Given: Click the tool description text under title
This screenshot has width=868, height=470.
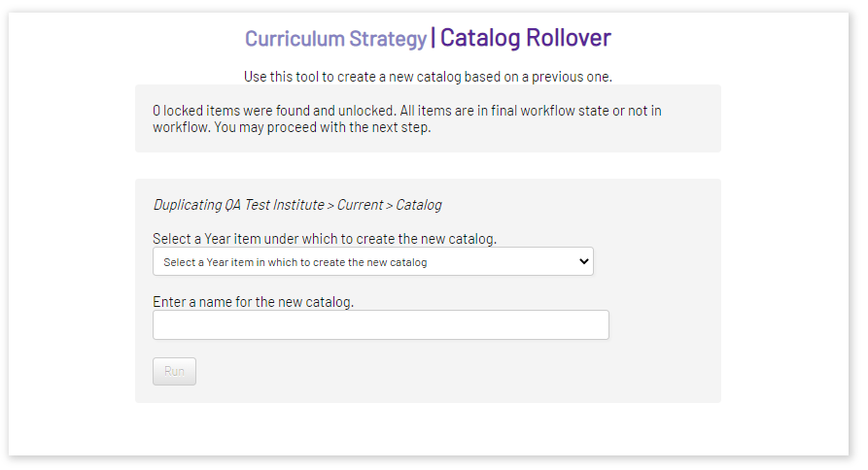Looking at the screenshot, I should pos(428,77).
